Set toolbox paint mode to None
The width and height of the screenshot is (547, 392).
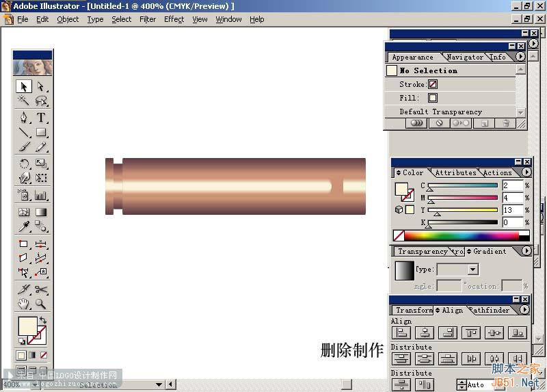tap(44, 355)
